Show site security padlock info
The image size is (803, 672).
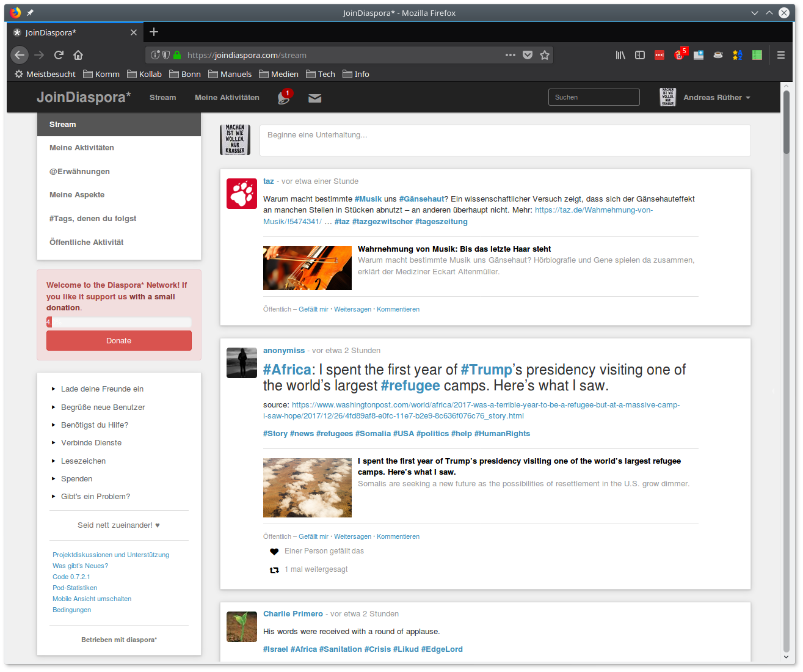pyautogui.click(x=177, y=55)
